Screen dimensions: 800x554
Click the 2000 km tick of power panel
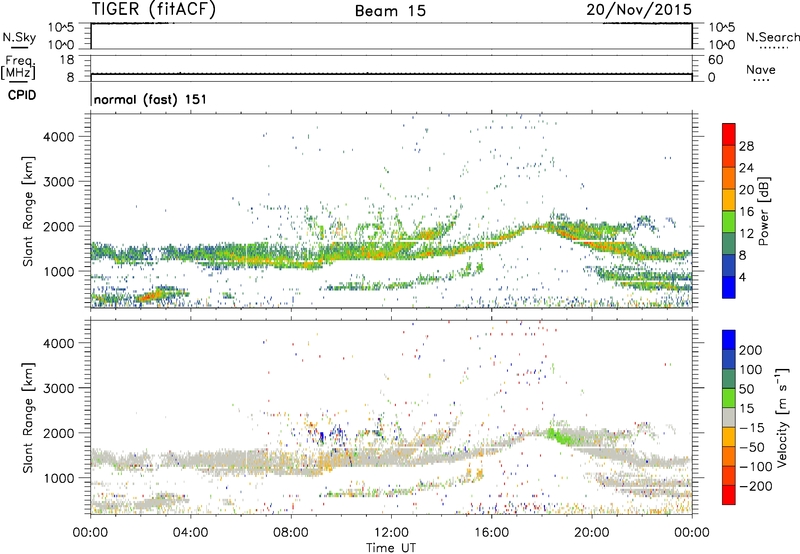click(x=59, y=226)
